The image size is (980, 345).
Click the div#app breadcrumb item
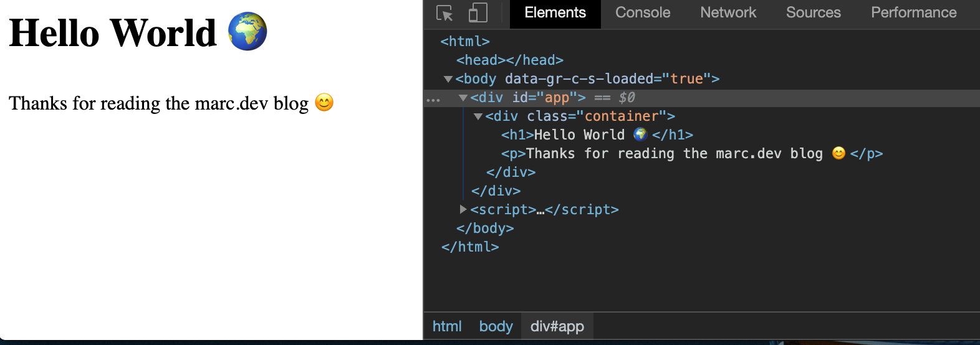pyautogui.click(x=557, y=326)
